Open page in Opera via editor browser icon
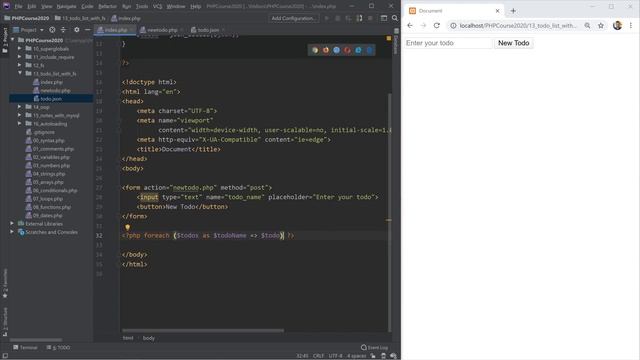The width and height of the screenshot is (640, 360). point(347,50)
